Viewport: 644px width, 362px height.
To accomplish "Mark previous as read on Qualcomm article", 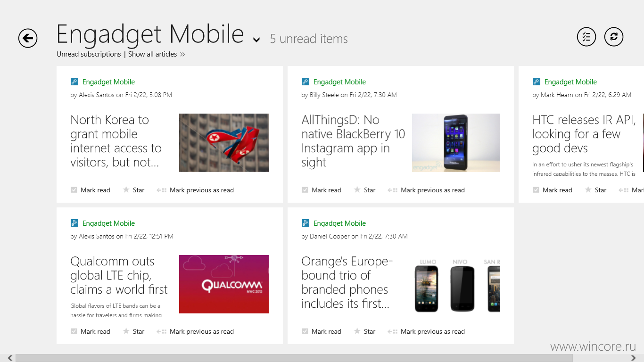I will (195, 331).
